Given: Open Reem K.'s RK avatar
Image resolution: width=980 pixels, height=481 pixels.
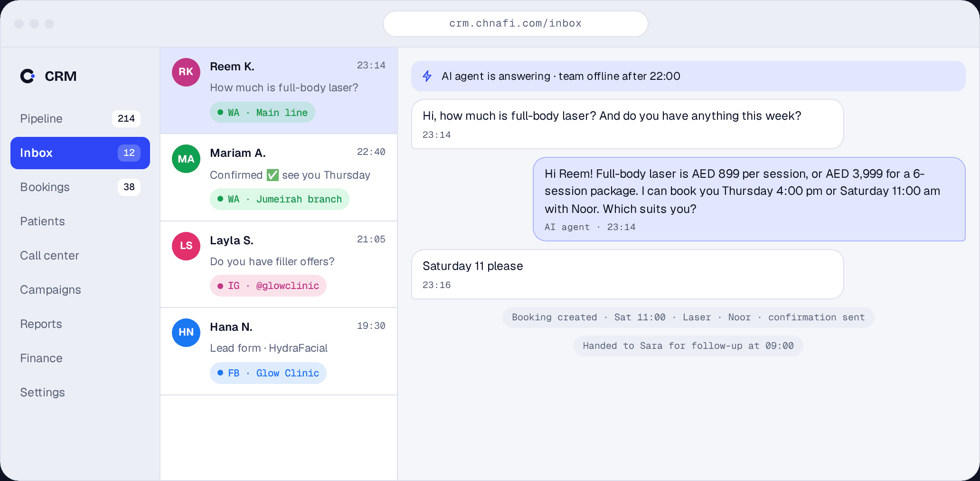Looking at the screenshot, I should click(186, 72).
